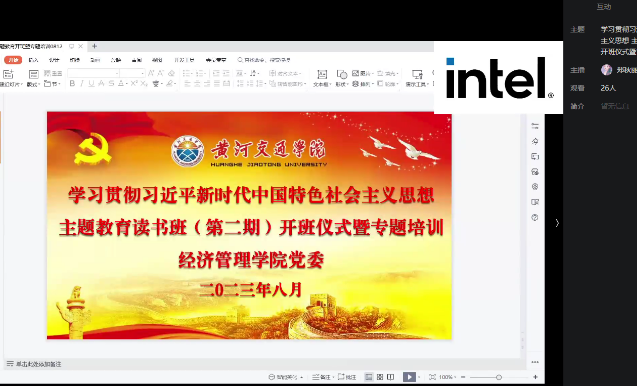Open the Insert ribbon tab
Viewport: 637px width, 386px height.
click(x=33, y=60)
